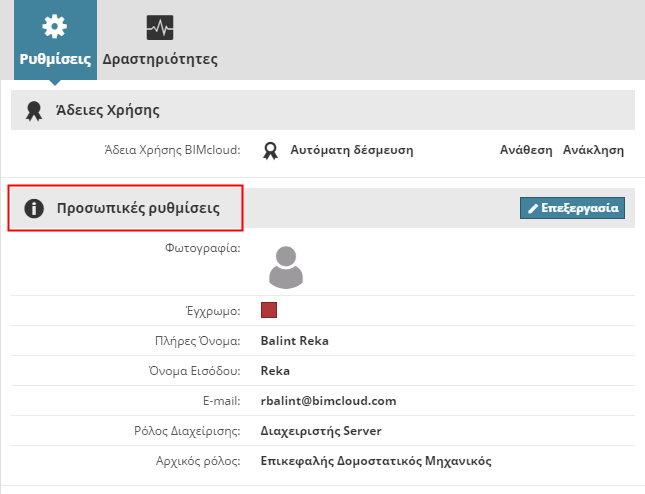Switch to the Δραστηριότητες tab label
This screenshot has height=494, width=645.
160,59
